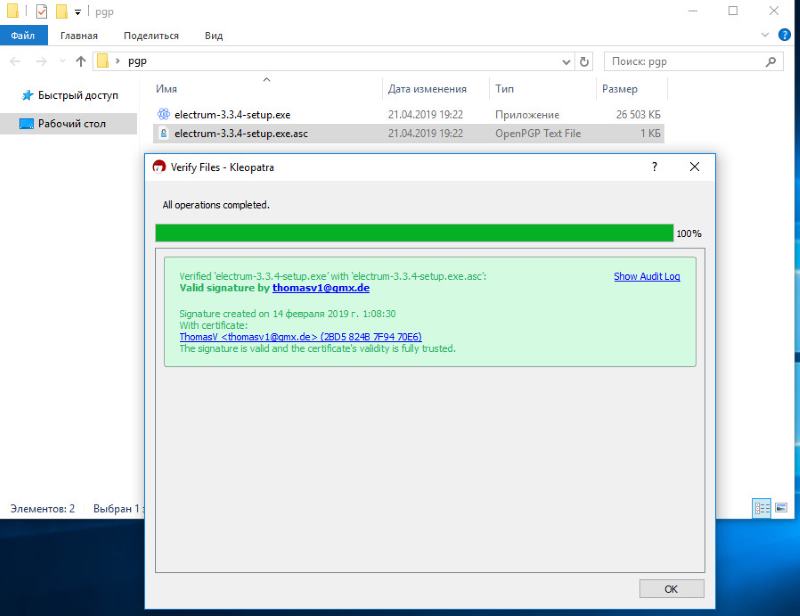Maximize the Explorer window
Viewport: 800px width, 616px height.
coord(733,11)
